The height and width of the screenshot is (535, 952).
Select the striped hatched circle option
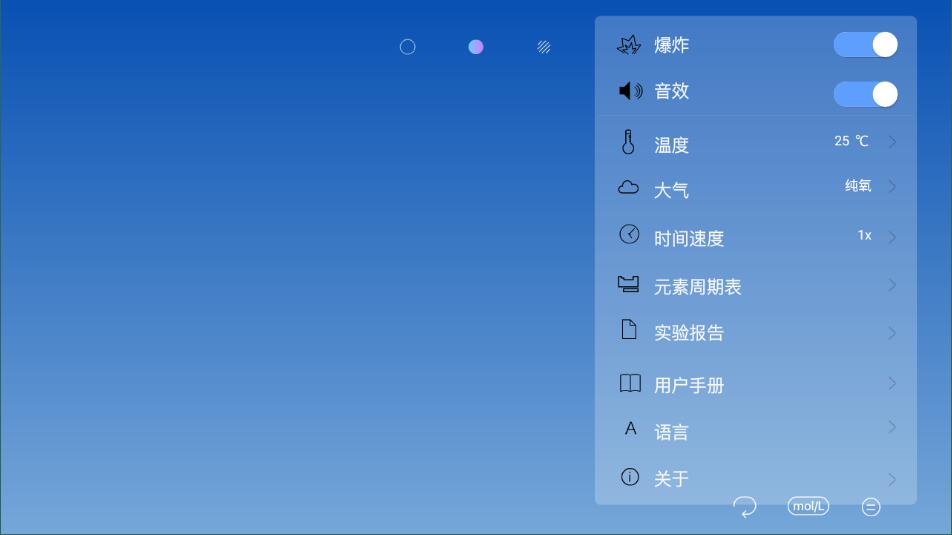pyautogui.click(x=544, y=47)
